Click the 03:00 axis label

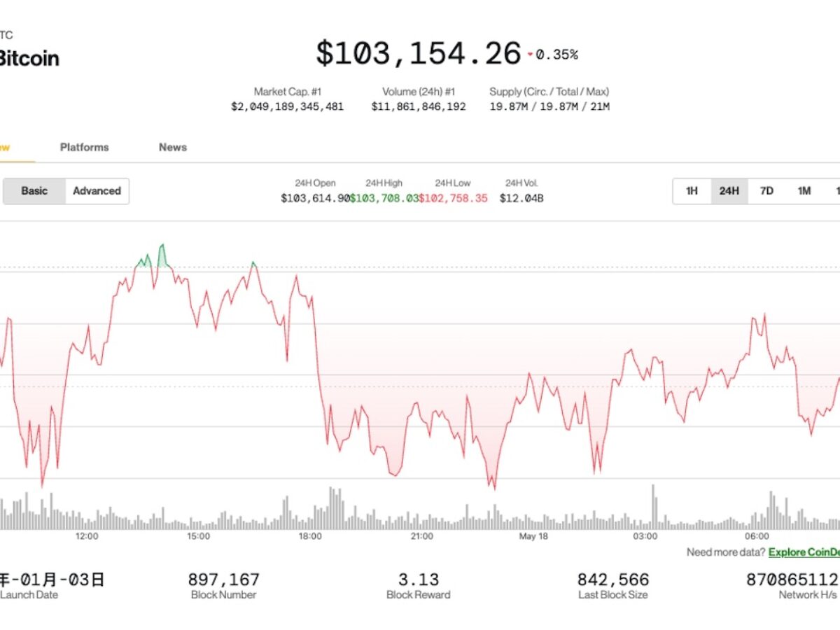point(645,537)
